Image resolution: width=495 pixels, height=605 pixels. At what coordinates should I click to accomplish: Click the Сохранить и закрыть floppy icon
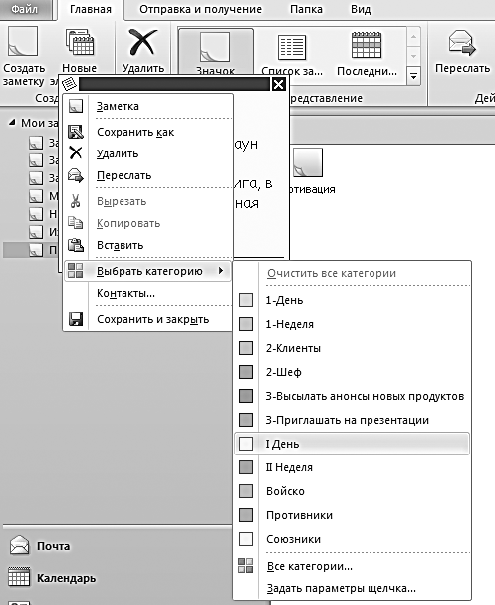76,319
